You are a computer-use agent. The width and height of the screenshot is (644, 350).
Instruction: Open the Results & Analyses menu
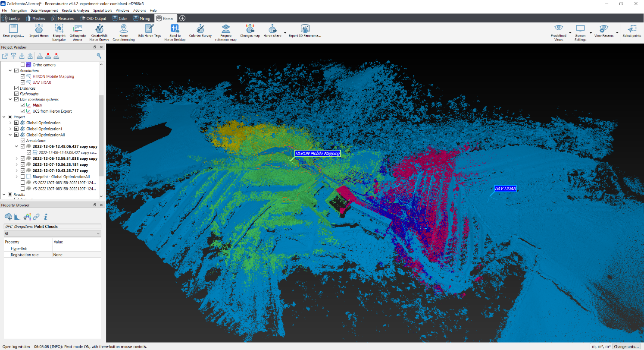[x=75, y=10]
